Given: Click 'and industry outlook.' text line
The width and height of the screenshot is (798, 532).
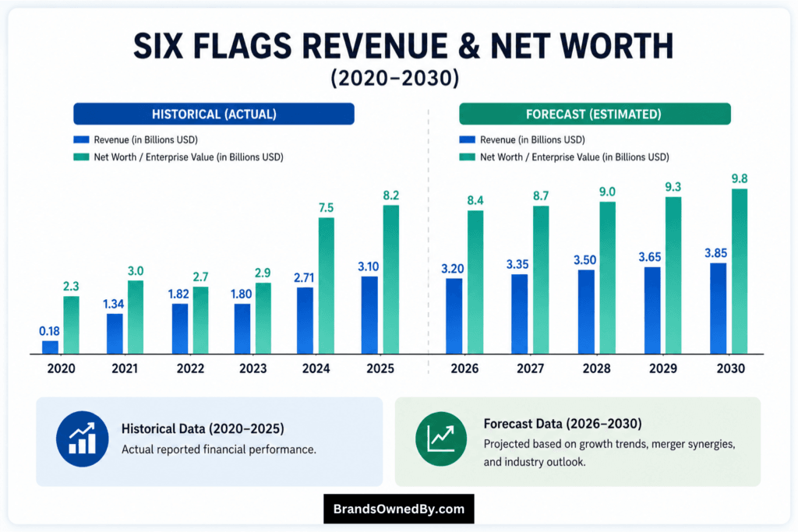Looking at the screenshot, I should (535, 463).
